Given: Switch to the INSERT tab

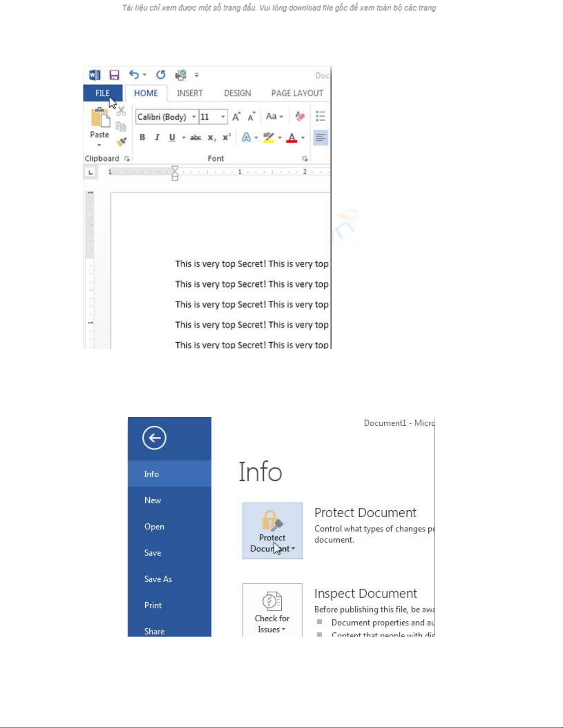Looking at the screenshot, I should tap(190, 93).
